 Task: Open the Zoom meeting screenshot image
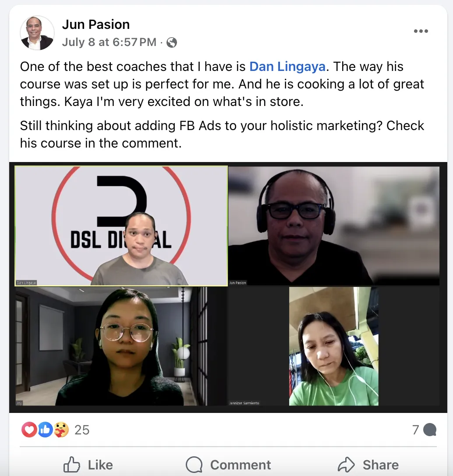point(228,287)
